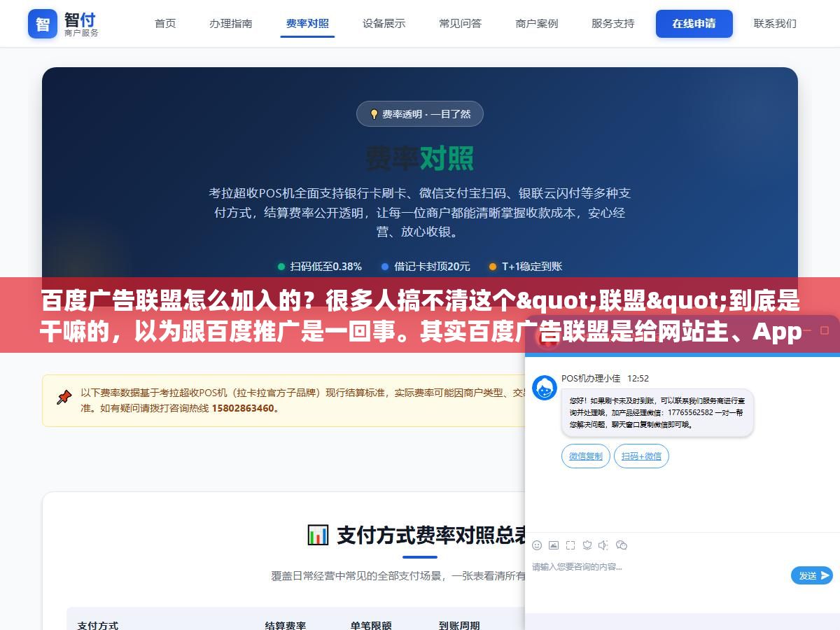Open the emoji picker in chat

537,545
